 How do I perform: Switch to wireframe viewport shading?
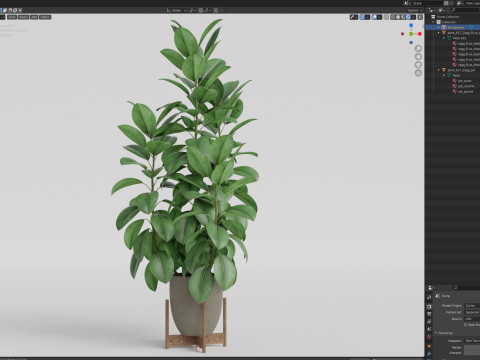393,17
